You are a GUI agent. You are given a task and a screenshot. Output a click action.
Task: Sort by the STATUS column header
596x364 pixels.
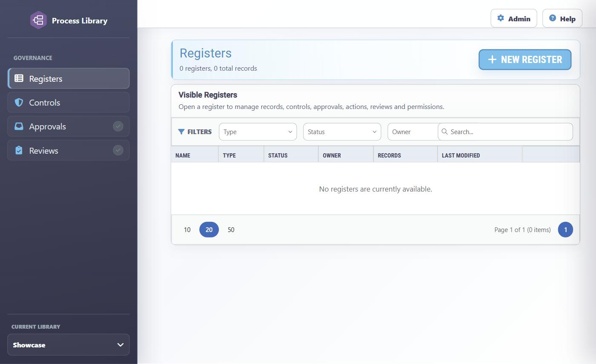[291, 155]
